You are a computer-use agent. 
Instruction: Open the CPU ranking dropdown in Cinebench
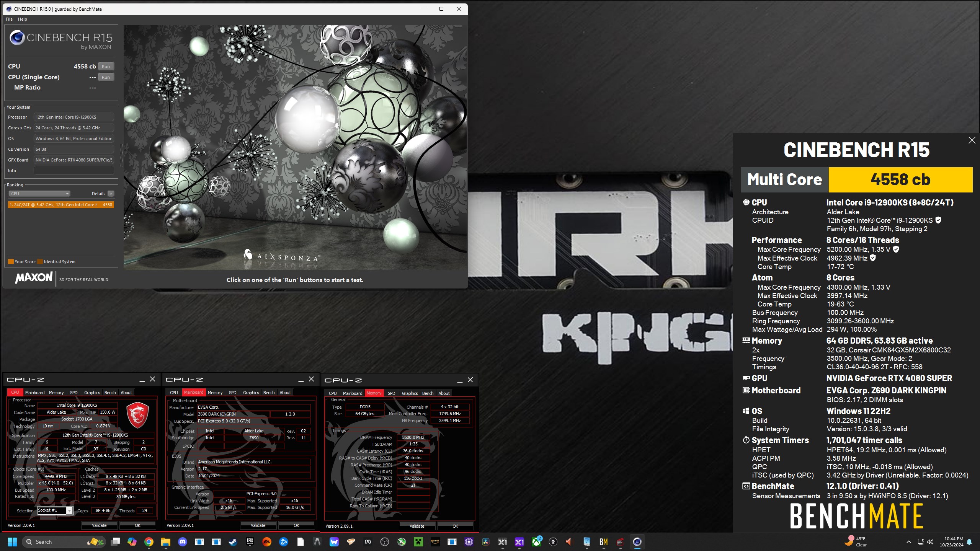(x=39, y=194)
